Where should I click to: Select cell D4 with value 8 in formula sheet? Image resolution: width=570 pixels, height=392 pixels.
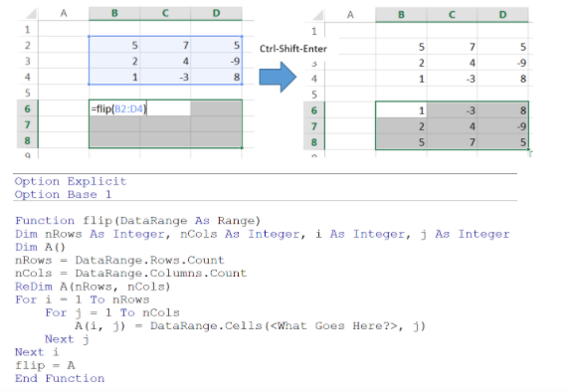(216, 77)
